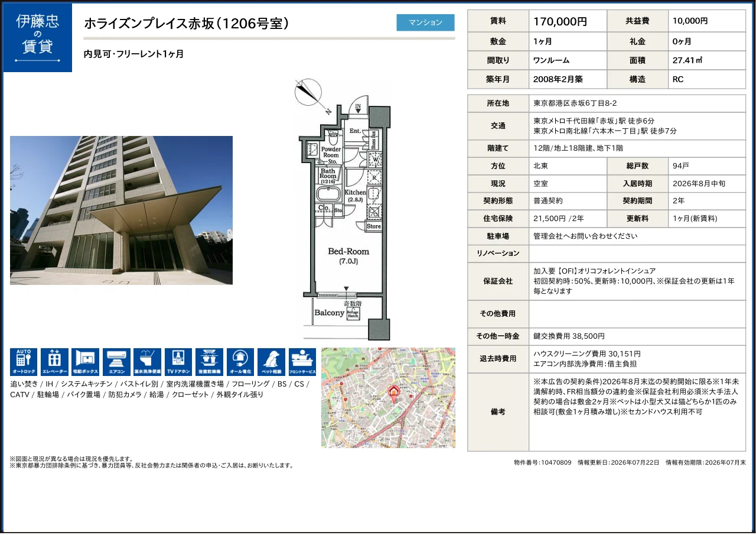Click the 鍵交換費用 38,500円 text
The image size is (756, 535).
pyautogui.click(x=569, y=336)
